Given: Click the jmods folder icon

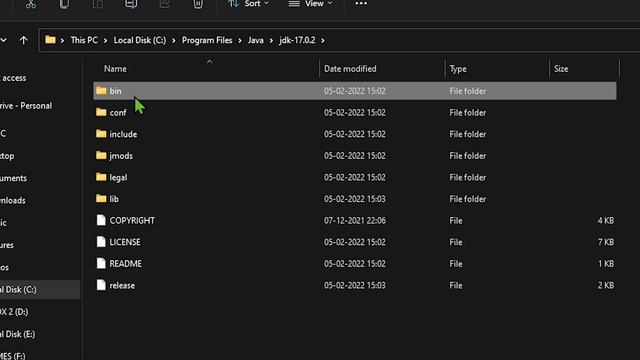Looking at the screenshot, I should pos(101,155).
